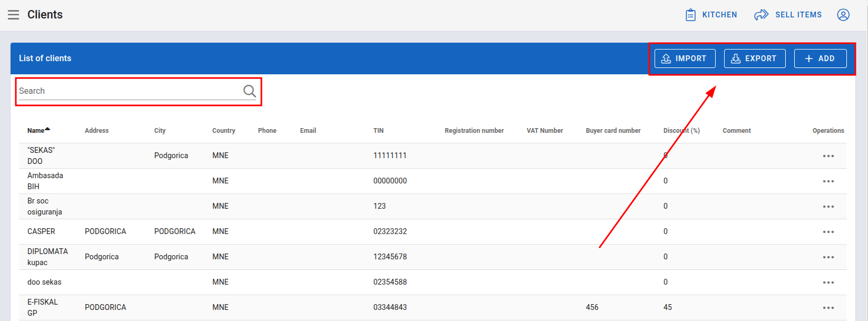
Task: Select the Br soc osiguranja name
Action: pyautogui.click(x=45, y=206)
